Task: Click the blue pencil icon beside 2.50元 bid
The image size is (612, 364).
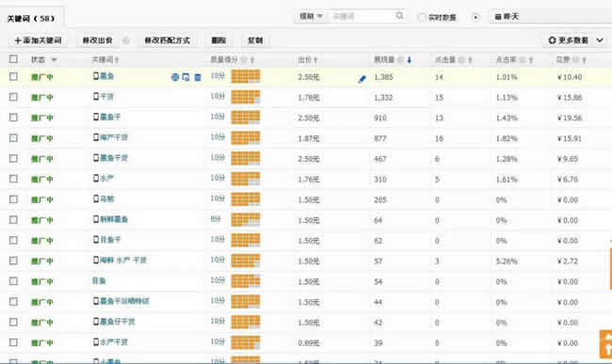Action: click(362, 79)
